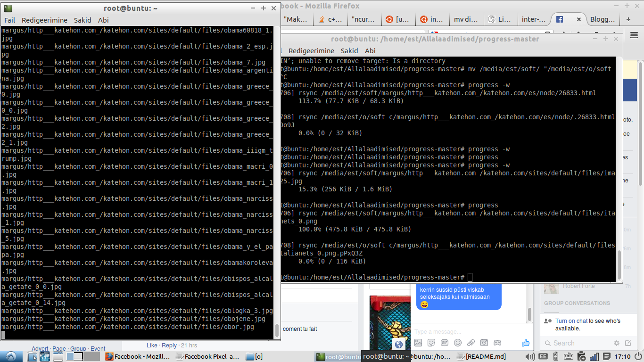Viewport: 644px width, 362px height.
Task: Switch to the mv di... Firefox tab
Action: pyautogui.click(x=466, y=19)
